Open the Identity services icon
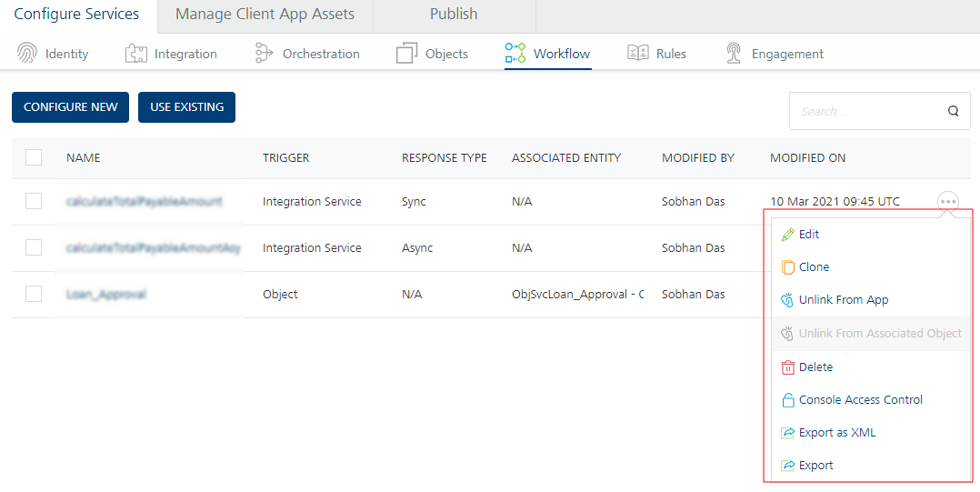The width and height of the screenshot is (980, 492). (27, 54)
